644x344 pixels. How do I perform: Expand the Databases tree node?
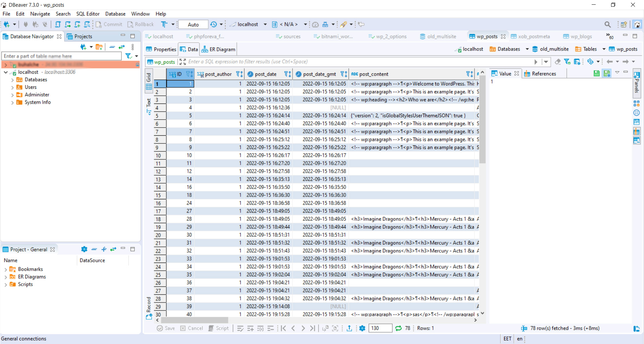pos(12,80)
